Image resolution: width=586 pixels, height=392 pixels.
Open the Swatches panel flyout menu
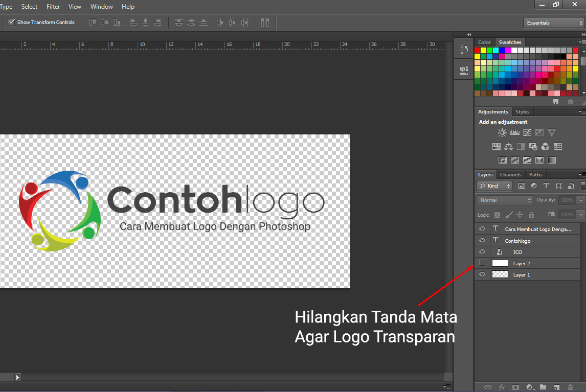pos(582,42)
